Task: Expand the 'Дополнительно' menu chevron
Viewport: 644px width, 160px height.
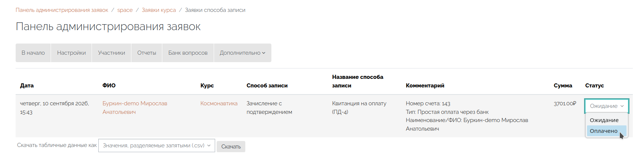Action: [x=264, y=53]
